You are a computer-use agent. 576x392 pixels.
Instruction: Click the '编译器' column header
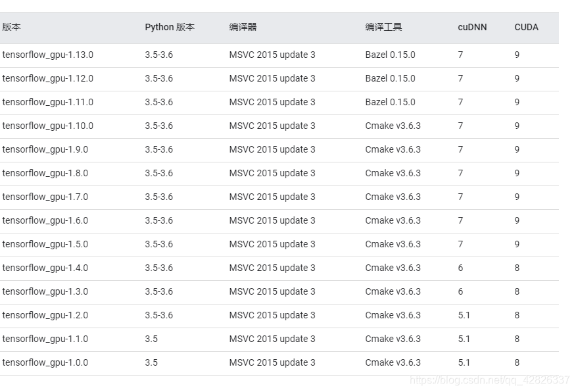click(243, 27)
